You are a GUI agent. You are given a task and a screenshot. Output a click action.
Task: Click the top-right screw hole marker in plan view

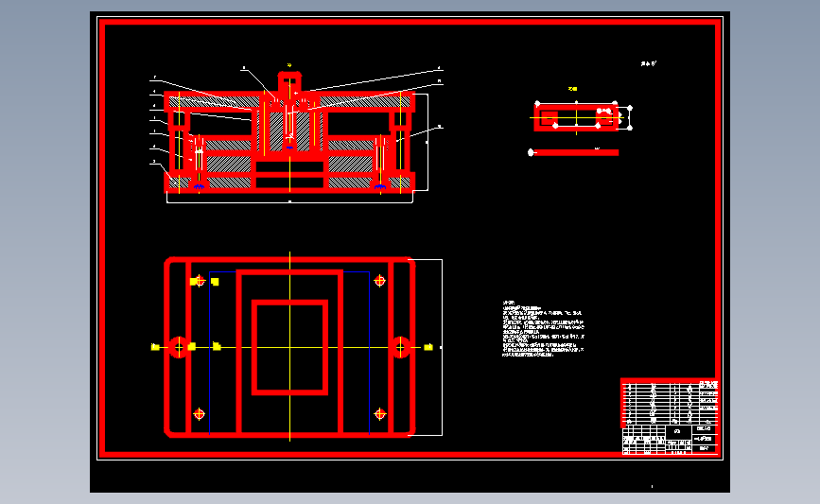(379, 281)
